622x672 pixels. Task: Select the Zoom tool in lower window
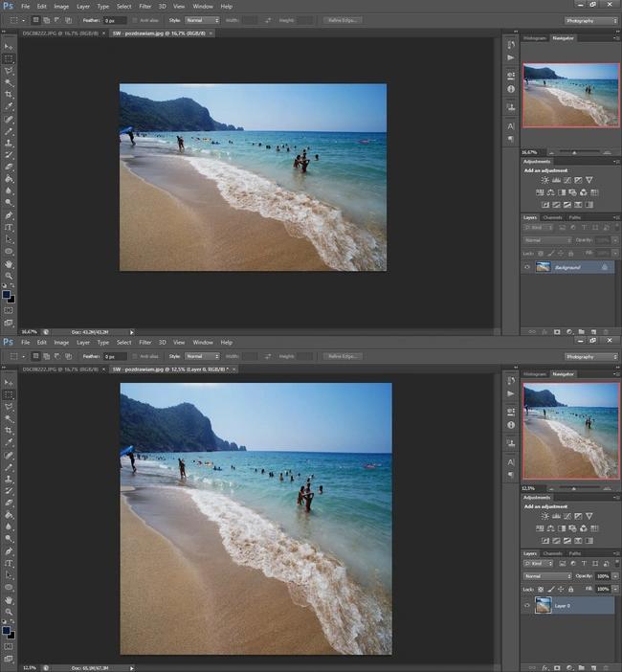click(x=9, y=612)
